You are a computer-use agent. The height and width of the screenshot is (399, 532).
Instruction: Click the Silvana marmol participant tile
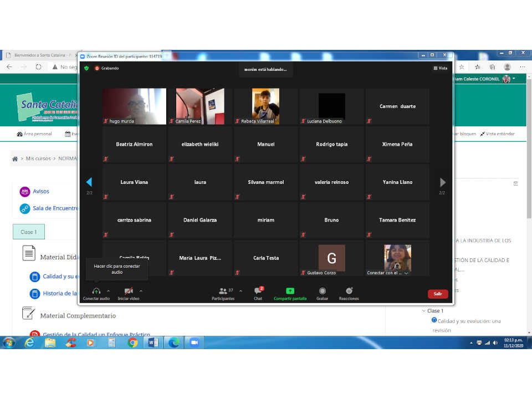pyautogui.click(x=266, y=182)
